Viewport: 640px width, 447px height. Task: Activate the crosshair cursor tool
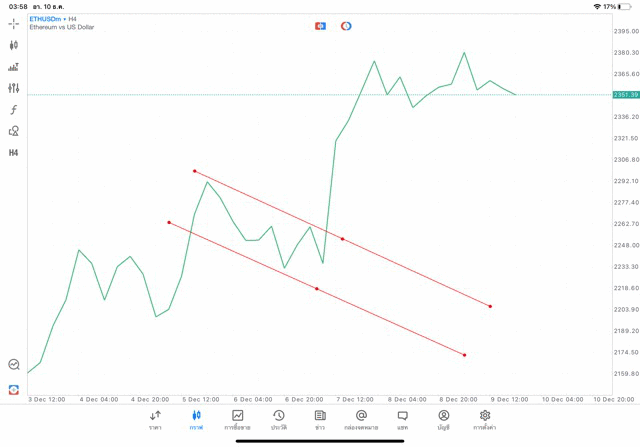click(x=13, y=23)
